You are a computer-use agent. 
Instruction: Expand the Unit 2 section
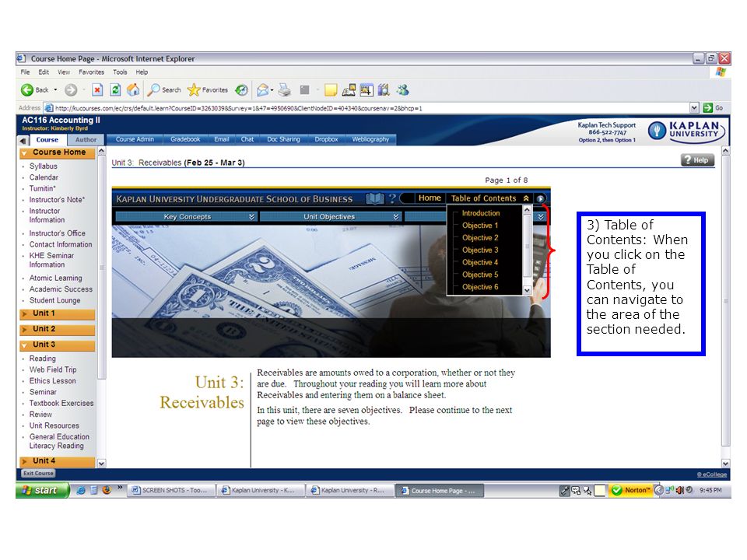pyautogui.click(x=57, y=329)
